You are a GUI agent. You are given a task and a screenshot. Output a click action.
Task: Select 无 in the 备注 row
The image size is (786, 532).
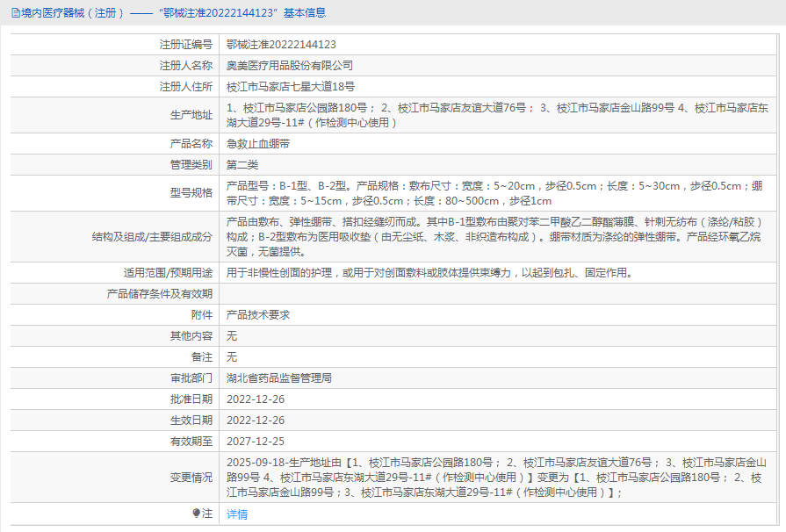[x=232, y=357]
